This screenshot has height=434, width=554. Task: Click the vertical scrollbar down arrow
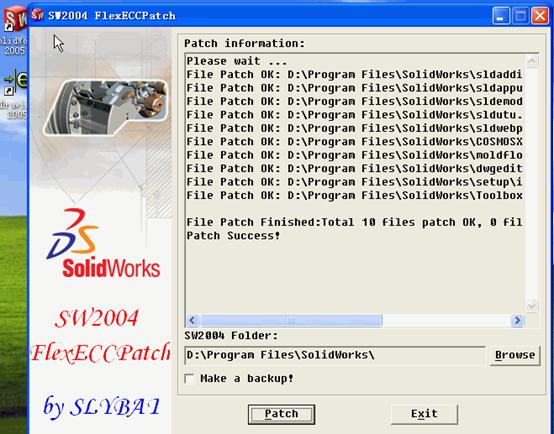click(x=531, y=306)
